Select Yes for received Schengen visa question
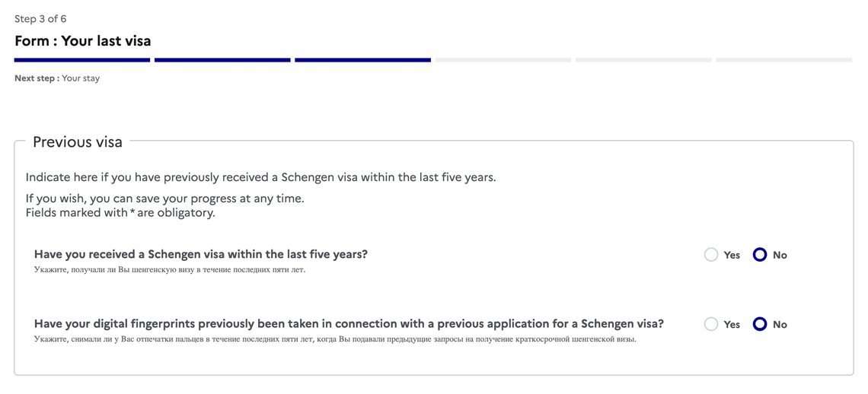868x394 pixels. click(711, 255)
